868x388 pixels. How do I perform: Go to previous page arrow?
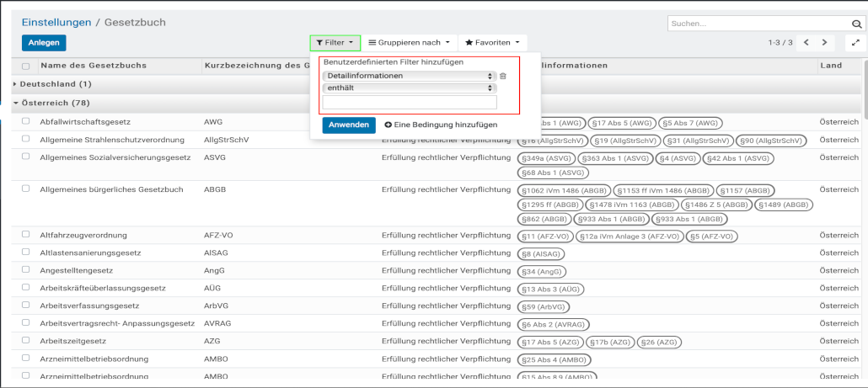806,42
